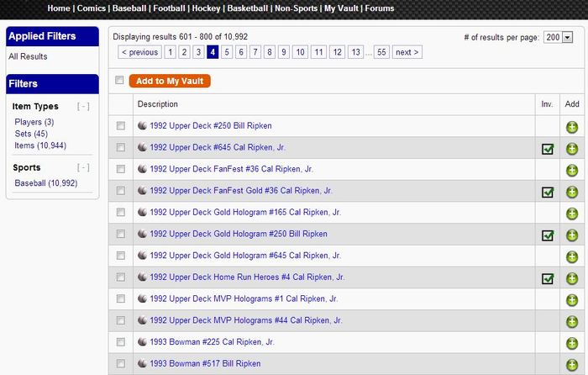Open 1992 Upper Deck MVP Holograms #44 link

246,320
